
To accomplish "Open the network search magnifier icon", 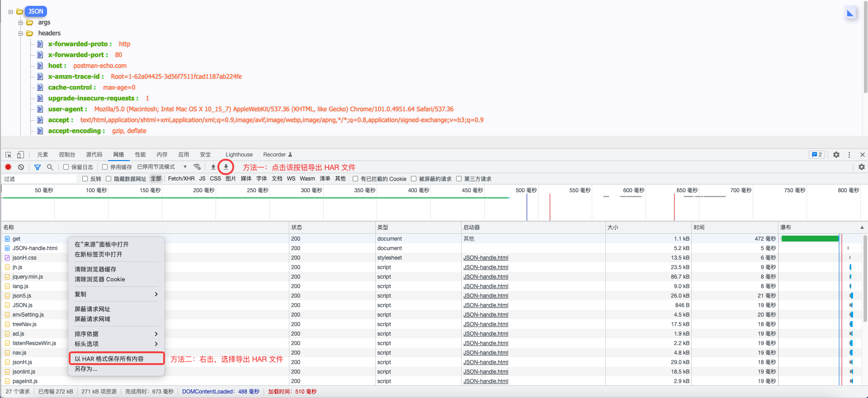I will pos(50,167).
